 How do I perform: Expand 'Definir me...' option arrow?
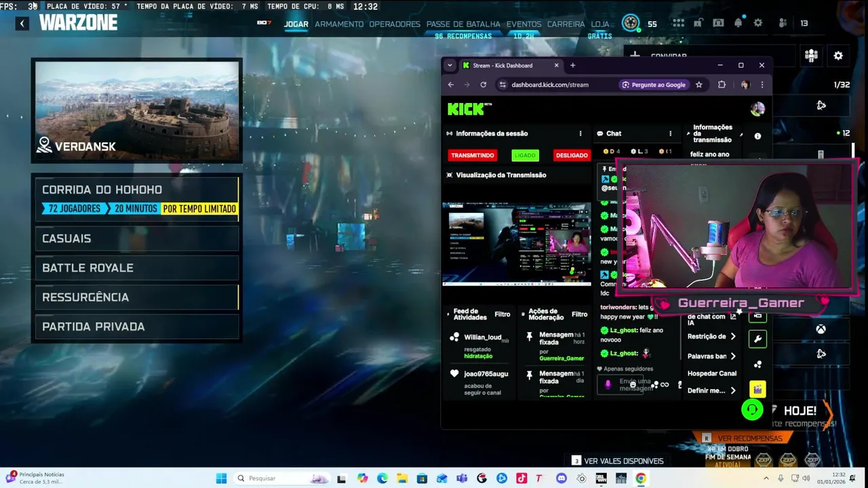click(733, 390)
